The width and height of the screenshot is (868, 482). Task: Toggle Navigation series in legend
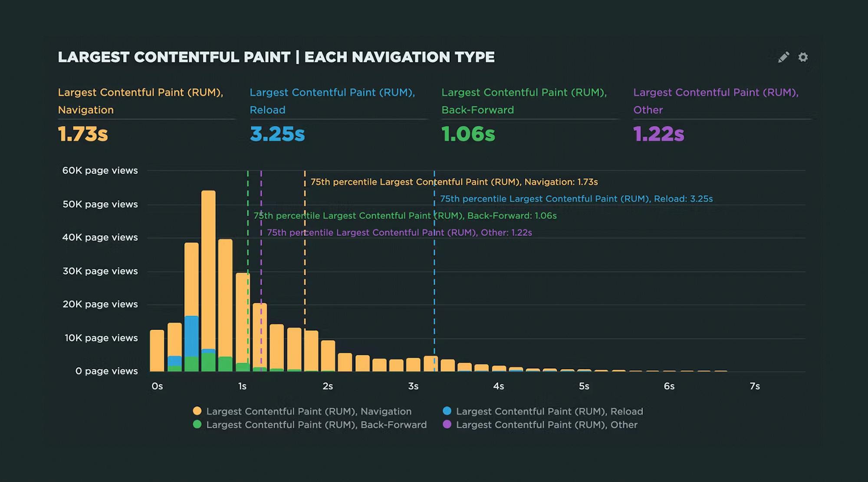tap(309, 411)
